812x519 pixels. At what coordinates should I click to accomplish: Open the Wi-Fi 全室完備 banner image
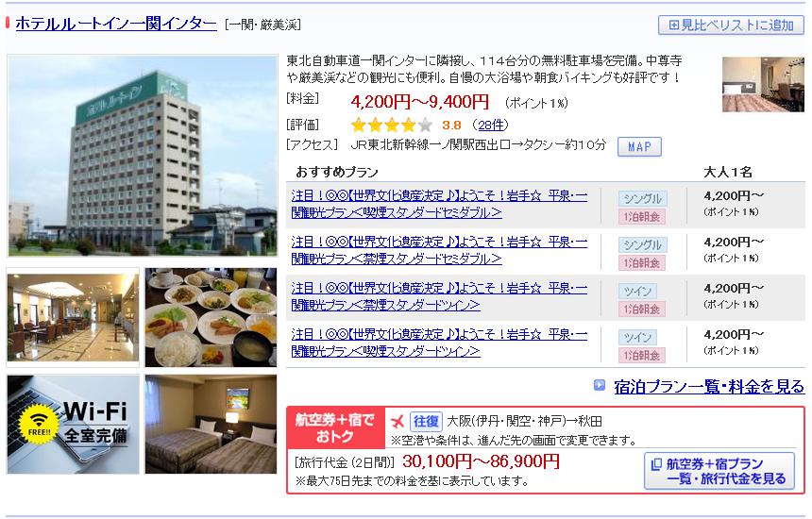[73, 425]
